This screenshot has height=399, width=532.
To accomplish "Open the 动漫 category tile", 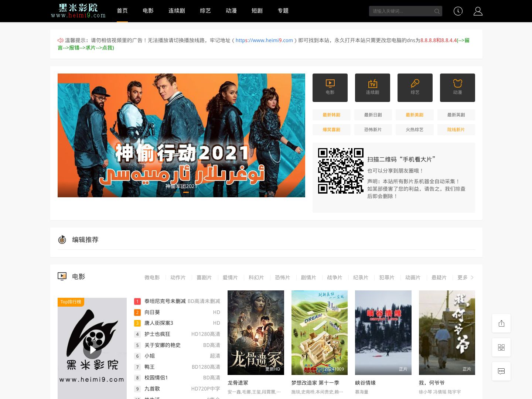I will tap(457, 88).
